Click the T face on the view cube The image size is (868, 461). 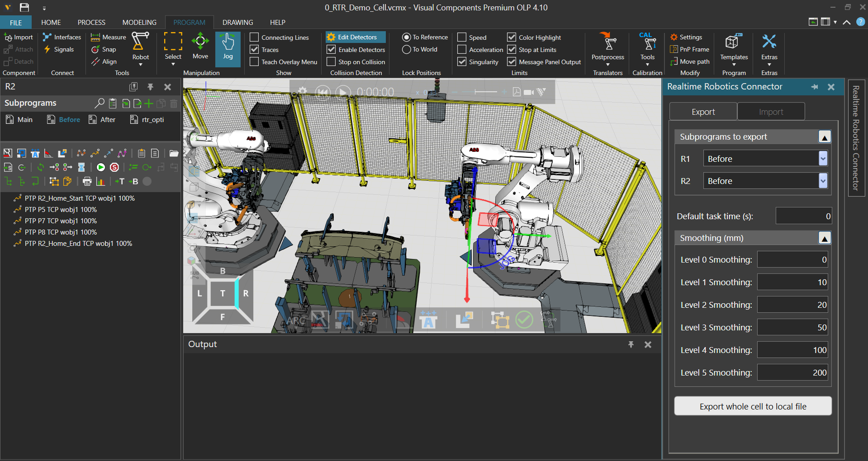point(223,293)
